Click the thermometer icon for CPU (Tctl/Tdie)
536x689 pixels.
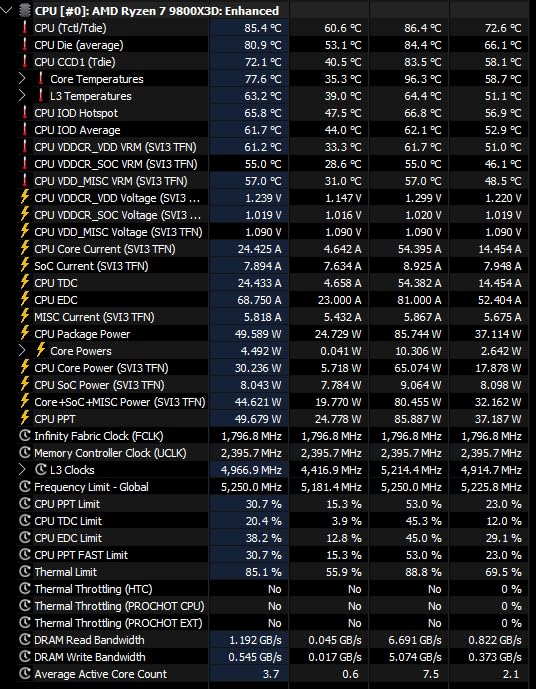click(25, 28)
